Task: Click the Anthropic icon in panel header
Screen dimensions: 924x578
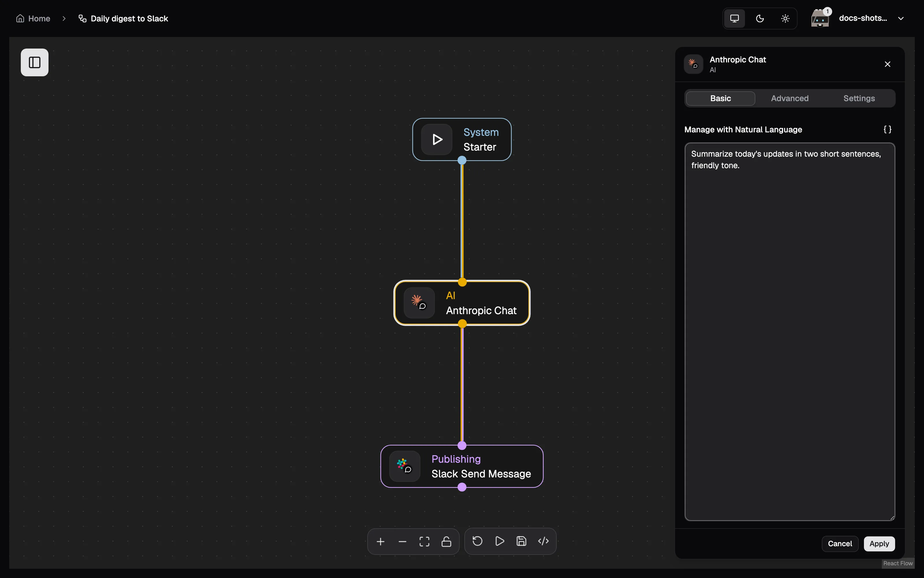Action: click(x=693, y=64)
